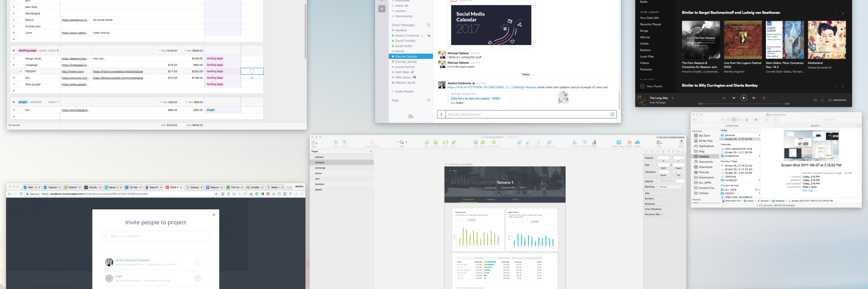Open Fonts panel in Sketch toolbar
868x289 pixels.
[x=594, y=142]
